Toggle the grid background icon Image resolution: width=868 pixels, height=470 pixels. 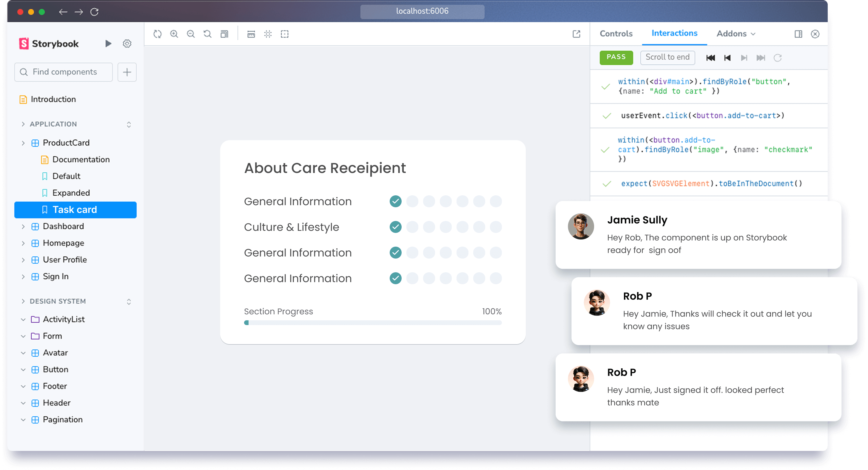click(x=268, y=34)
